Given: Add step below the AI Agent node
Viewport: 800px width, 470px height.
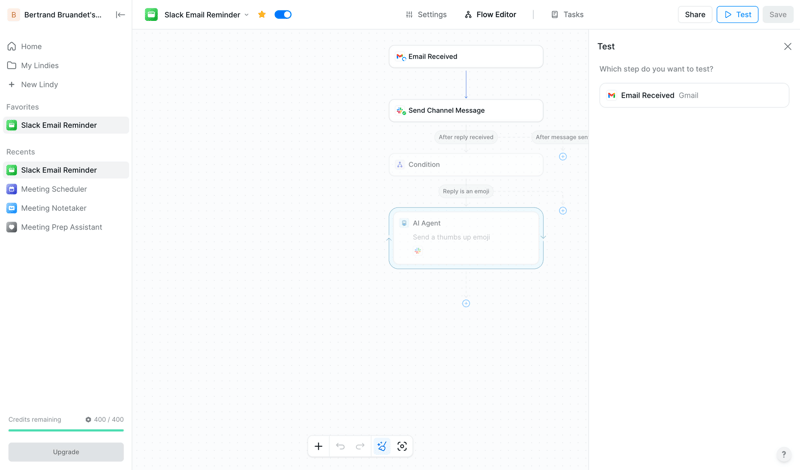Looking at the screenshot, I should [x=466, y=304].
